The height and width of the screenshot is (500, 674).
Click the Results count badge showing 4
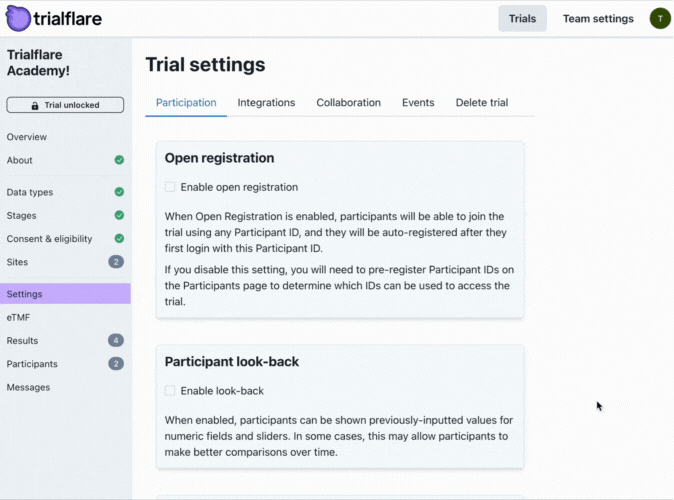(116, 341)
